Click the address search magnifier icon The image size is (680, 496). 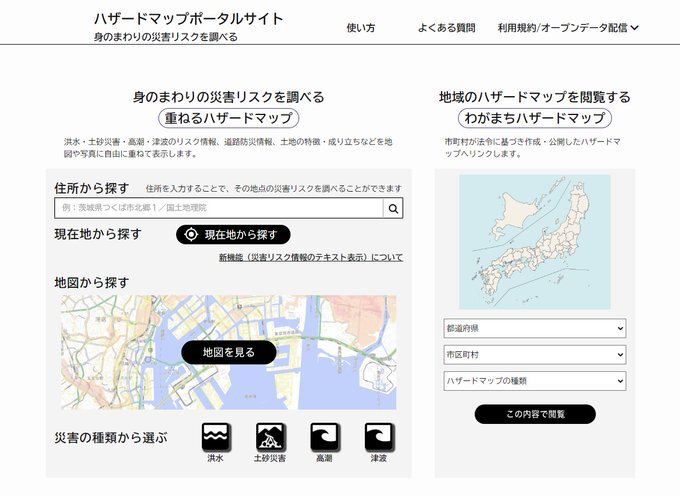(393, 208)
